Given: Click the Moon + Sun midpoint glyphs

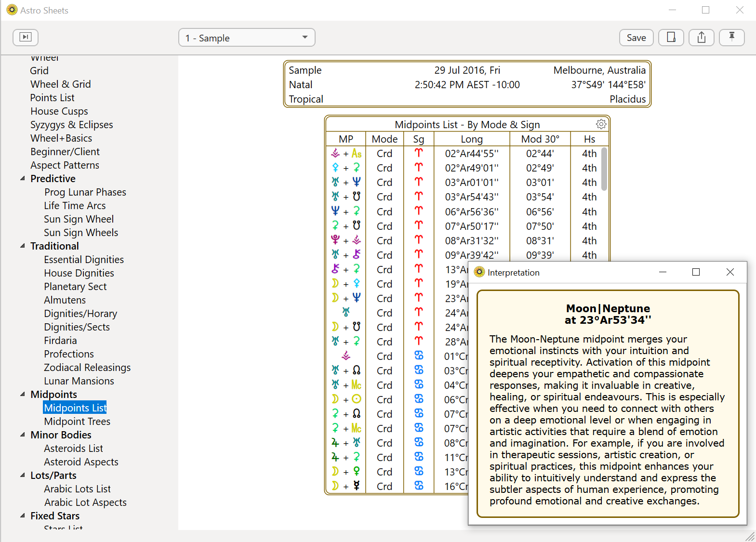Looking at the screenshot, I should click(346, 399).
